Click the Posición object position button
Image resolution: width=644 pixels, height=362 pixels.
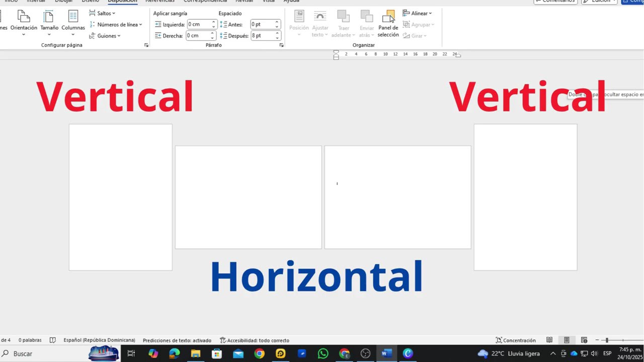[299, 23]
